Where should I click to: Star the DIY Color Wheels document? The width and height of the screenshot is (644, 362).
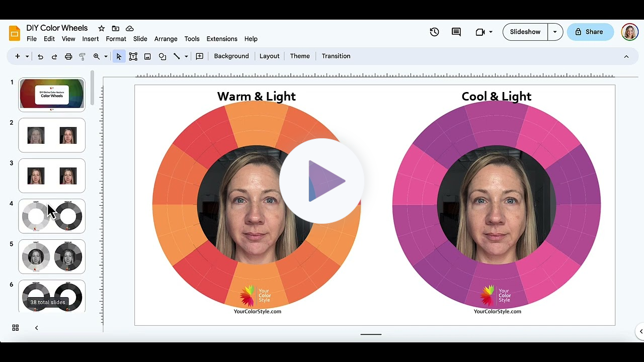point(101,28)
